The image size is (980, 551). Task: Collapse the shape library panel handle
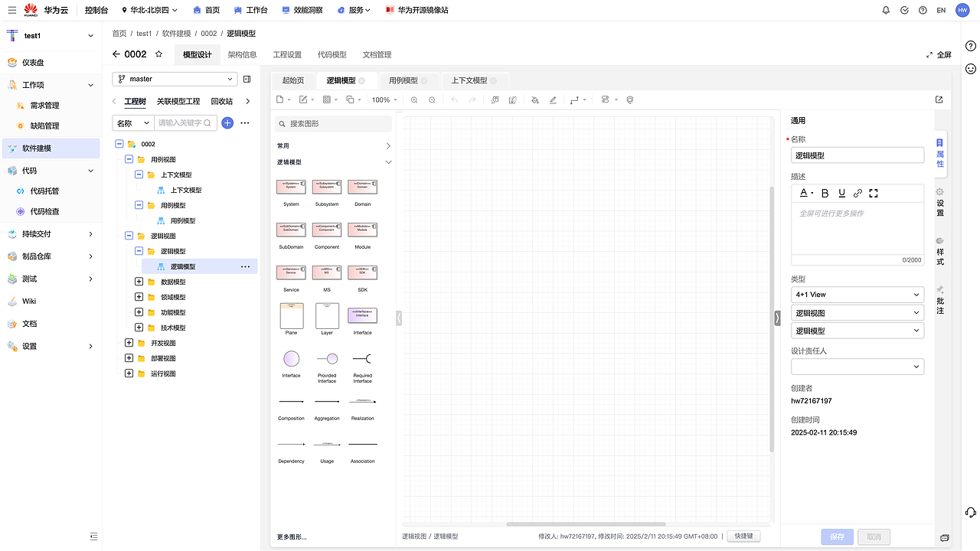pos(399,318)
